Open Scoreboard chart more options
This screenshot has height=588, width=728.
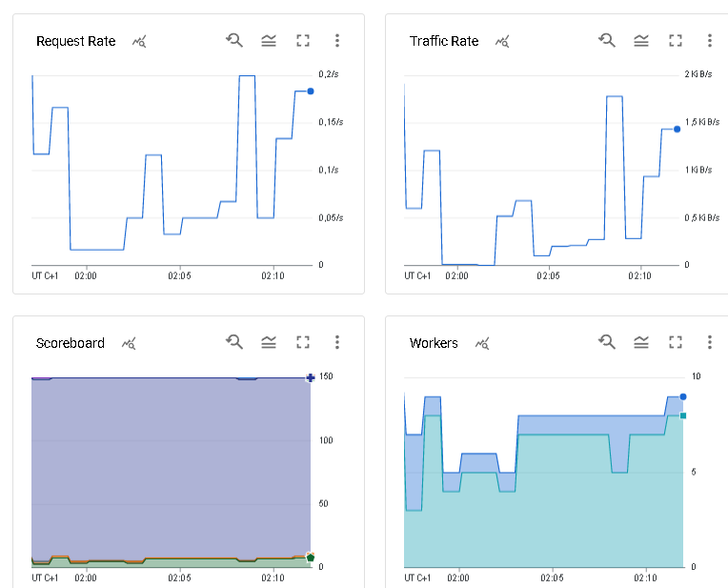(x=337, y=343)
